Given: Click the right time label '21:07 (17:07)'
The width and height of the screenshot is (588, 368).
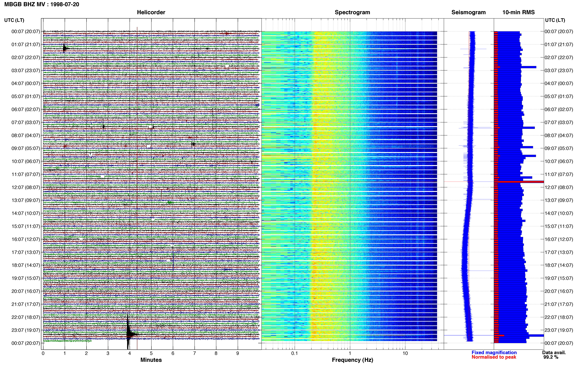Looking at the screenshot, I should [x=559, y=304].
